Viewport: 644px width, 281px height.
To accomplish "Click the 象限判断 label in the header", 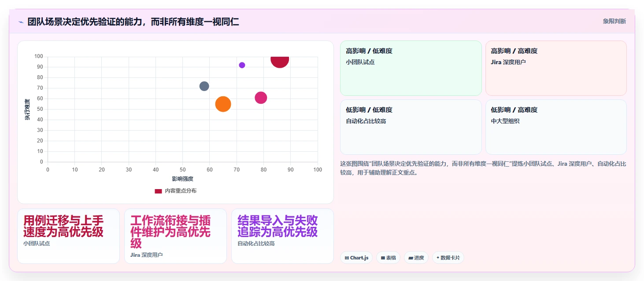I will 614,21.
